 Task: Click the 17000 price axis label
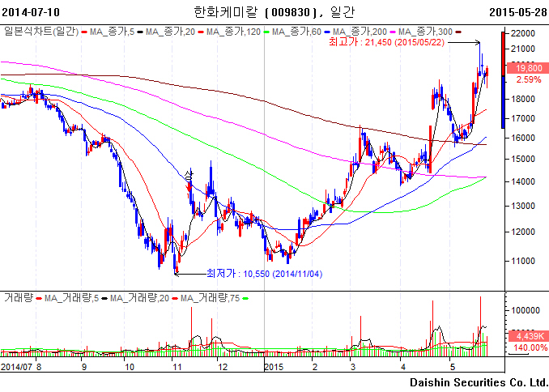click(x=523, y=119)
